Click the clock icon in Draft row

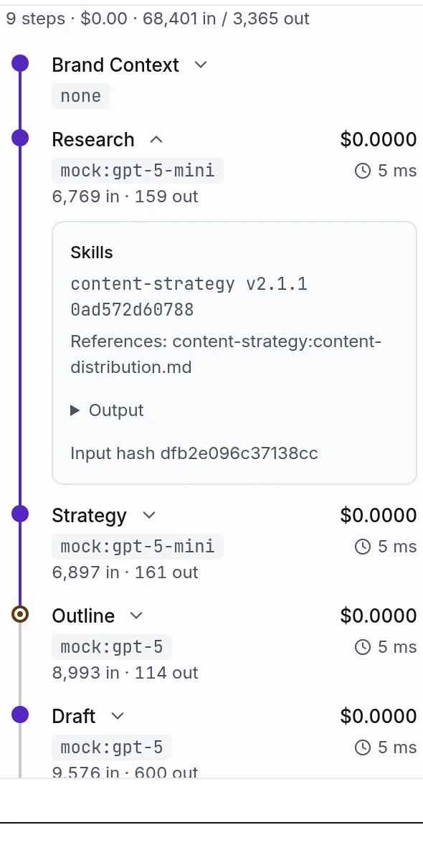coord(363,747)
